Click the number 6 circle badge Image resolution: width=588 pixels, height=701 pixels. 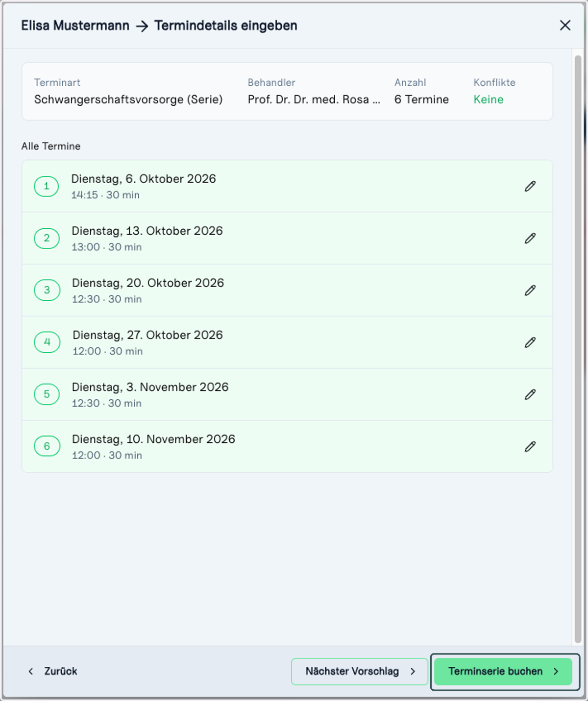pos(47,446)
